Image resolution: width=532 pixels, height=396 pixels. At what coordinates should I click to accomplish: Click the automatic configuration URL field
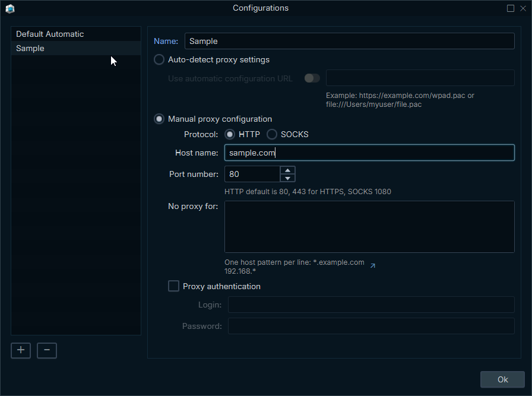pyautogui.click(x=420, y=78)
